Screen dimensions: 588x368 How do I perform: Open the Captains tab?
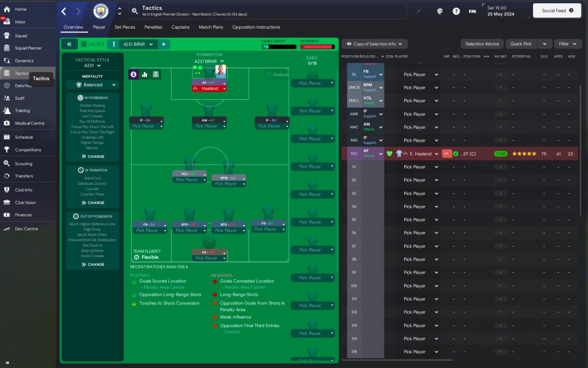point(181,27)
